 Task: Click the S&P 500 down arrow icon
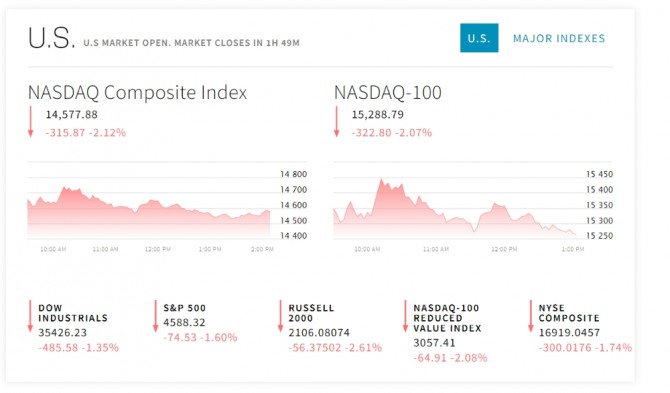click(155, 316)
